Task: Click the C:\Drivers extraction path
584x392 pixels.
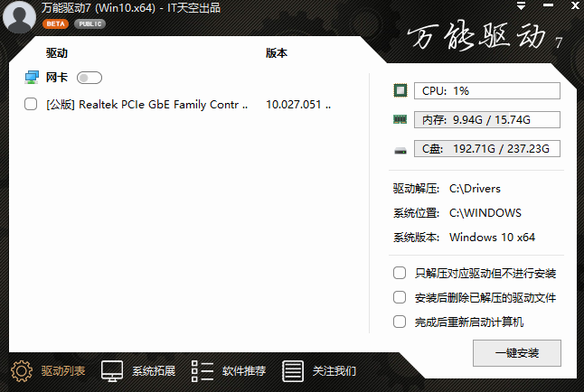Action: coord(475,189)
